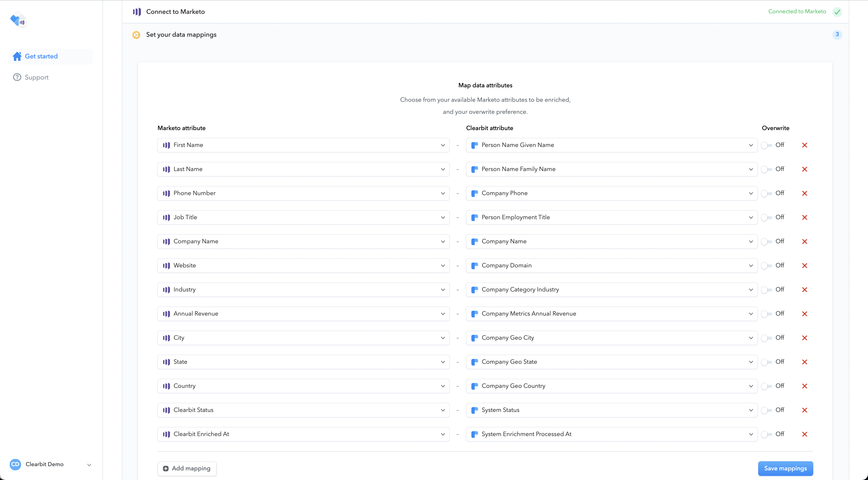
Task: Open the First Name Marketo attribute dropdown
Action: click(303, 145)
